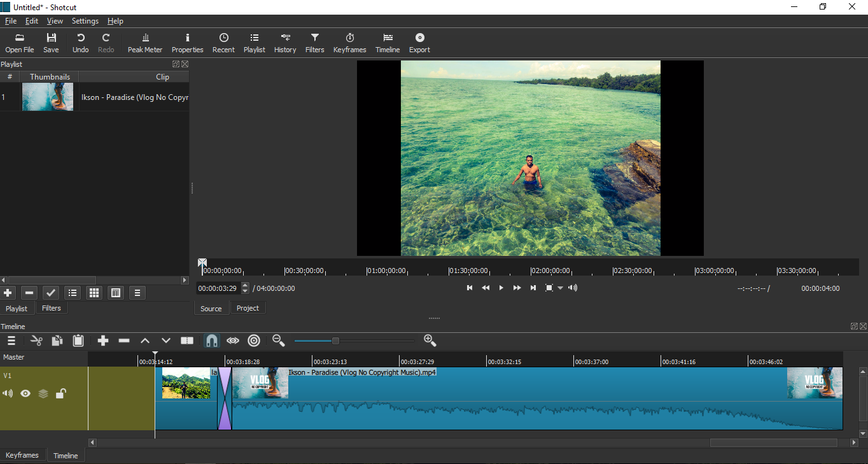Screen dimensions: 868x464
Task: Open Filters from the main toolbar
Action: [x=315, y=43]
